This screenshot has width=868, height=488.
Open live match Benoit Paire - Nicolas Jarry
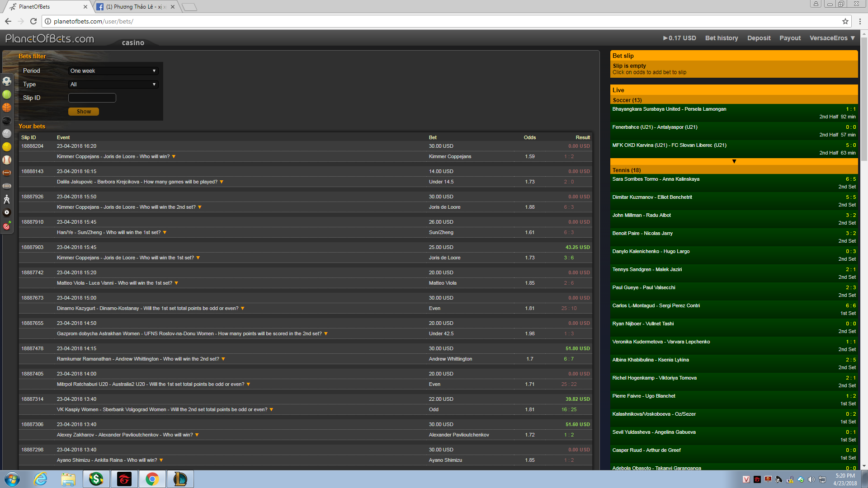pyautogui.click(x=734, y=237)
